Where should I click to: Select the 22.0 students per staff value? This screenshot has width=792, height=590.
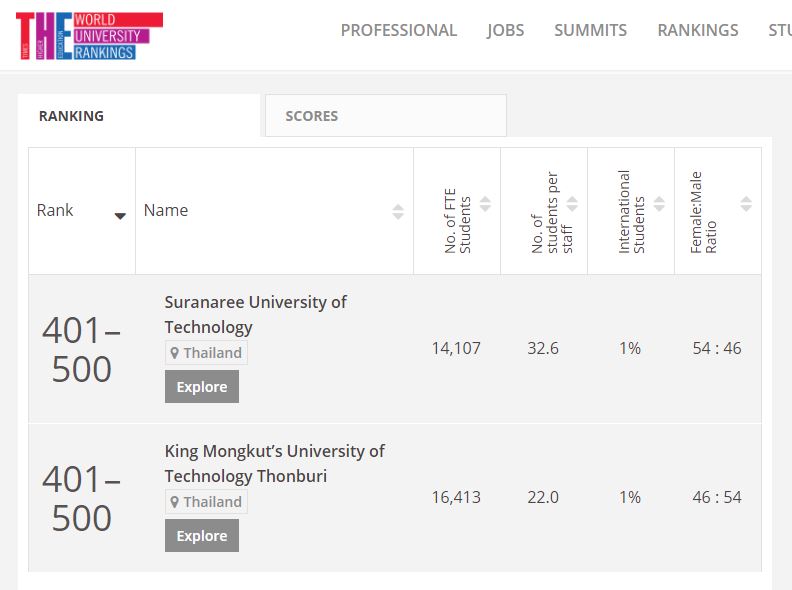(543, 497)
